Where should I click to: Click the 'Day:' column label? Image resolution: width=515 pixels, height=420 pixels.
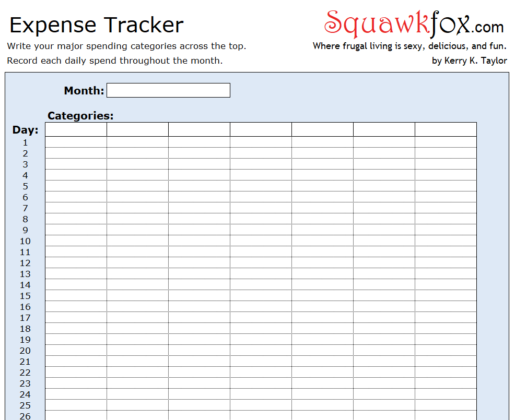[25, 130]
